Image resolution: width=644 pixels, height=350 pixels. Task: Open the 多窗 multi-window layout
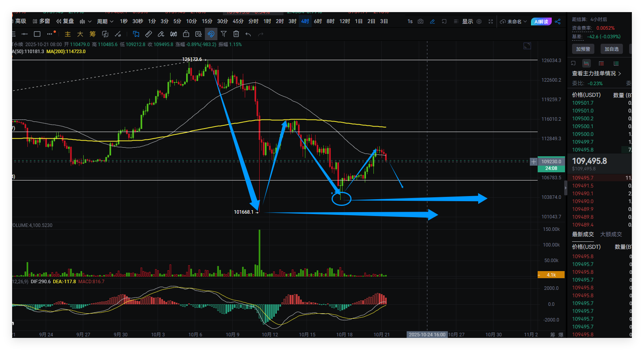[41, 21]
